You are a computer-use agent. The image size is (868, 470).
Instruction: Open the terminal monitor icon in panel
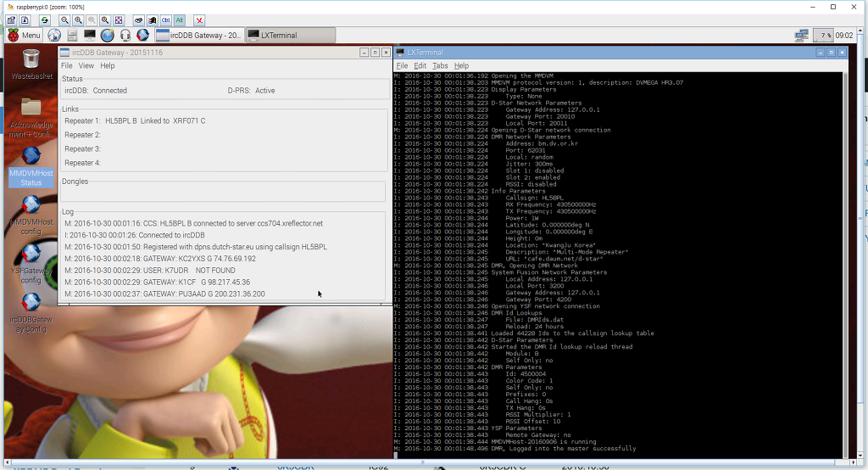[x=90, y=36]
